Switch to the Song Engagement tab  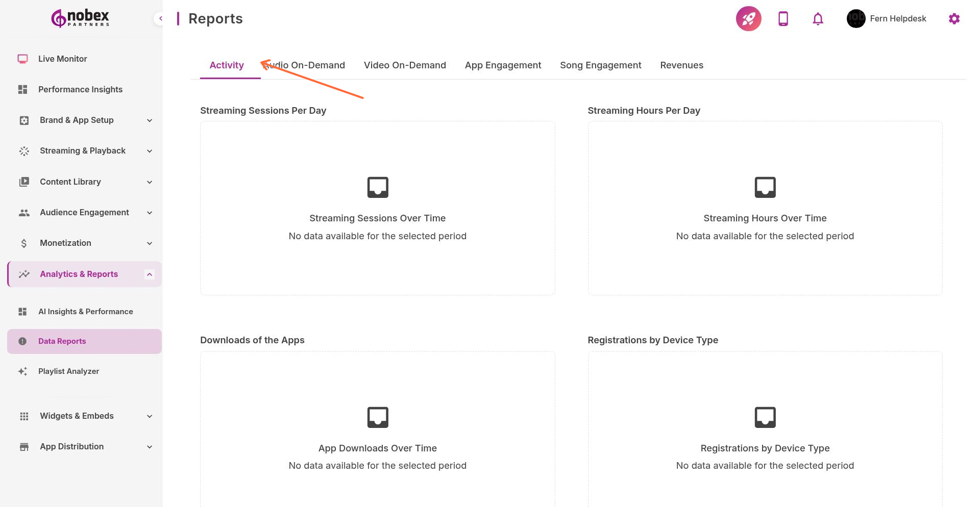tap(600, 65)
